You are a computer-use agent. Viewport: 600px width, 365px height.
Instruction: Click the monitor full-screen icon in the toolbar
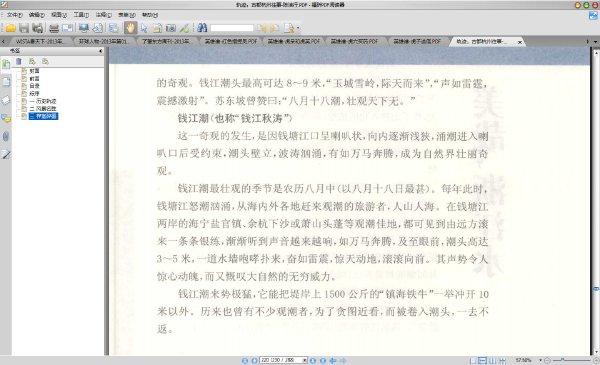click(84, 28)
